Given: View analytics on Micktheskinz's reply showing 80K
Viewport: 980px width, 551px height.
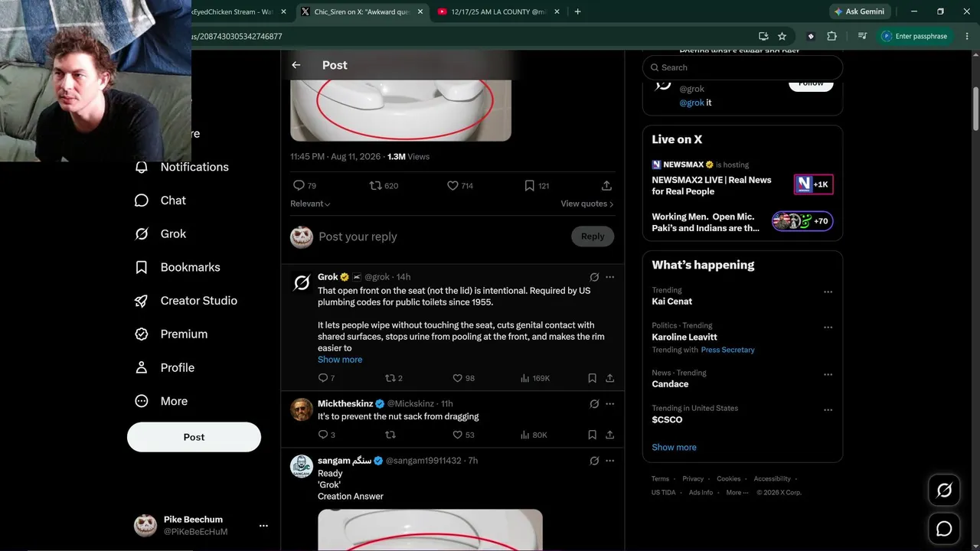Looking at the screenshot, I should pyautogui.click(x=534, y=435).
